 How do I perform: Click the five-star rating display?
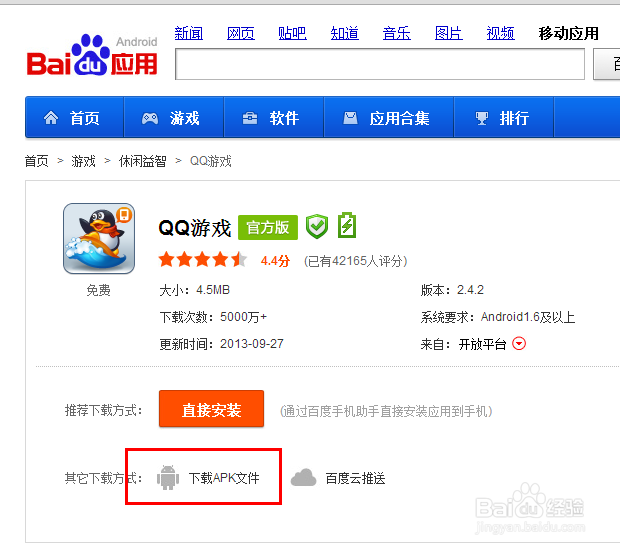[203, 260]
